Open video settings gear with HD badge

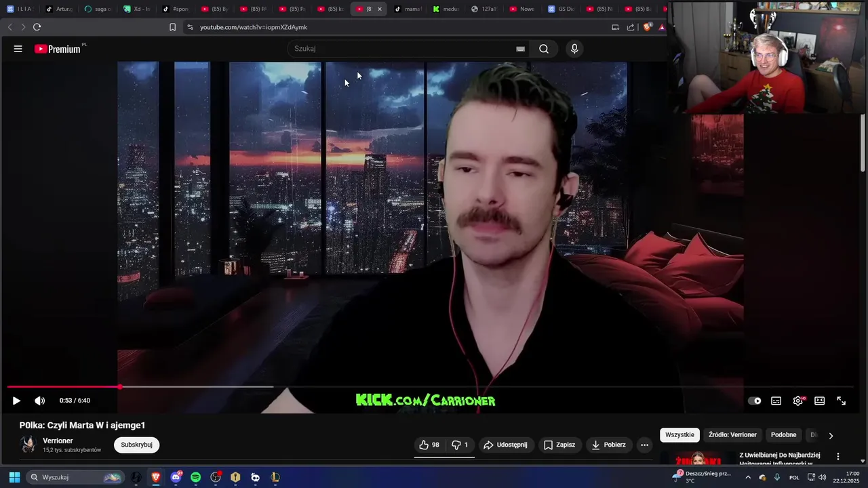(798, 401)
